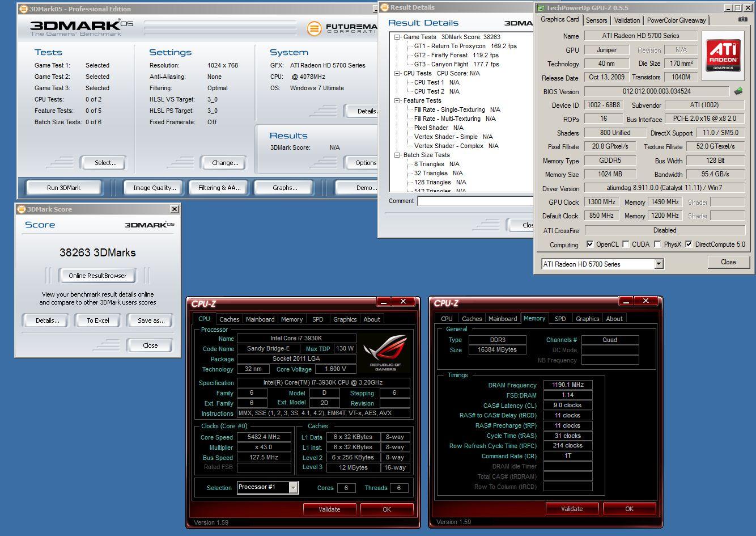
Task: Open the Processor #1 selection dropdown
Action: pos(293,487)
